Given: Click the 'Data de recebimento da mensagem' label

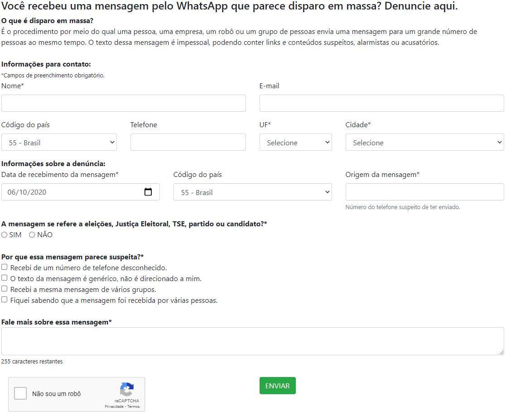Looking at the screenshot, I should pos(60,174).
